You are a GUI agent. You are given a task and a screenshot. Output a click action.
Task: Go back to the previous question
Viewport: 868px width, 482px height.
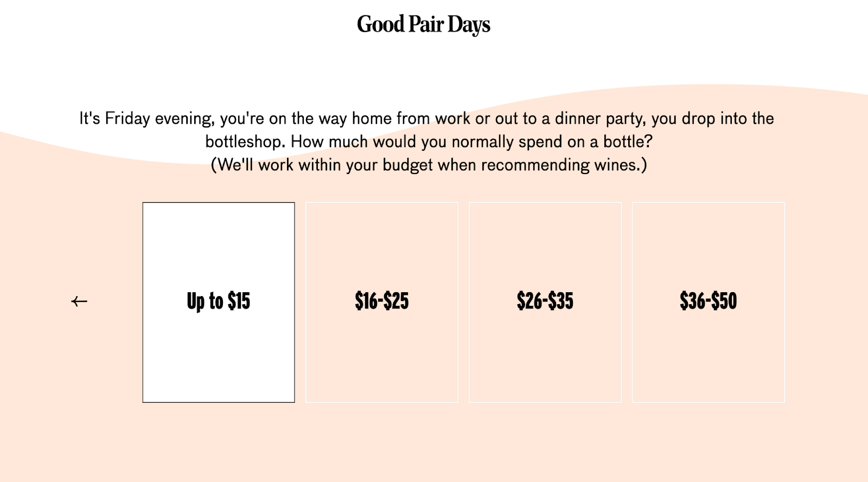coord(79,301)
